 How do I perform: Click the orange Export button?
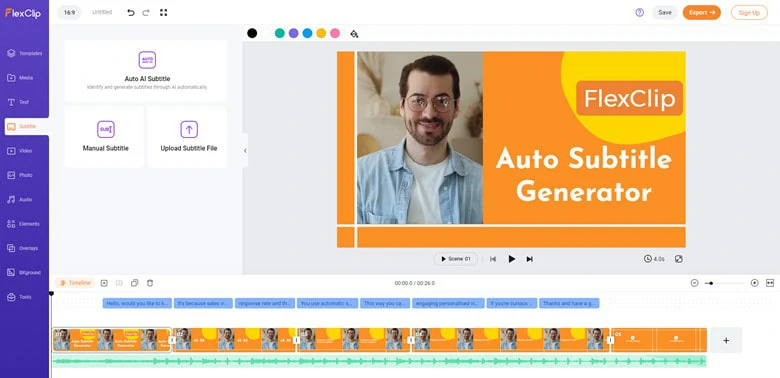click(x=701, y=12)
